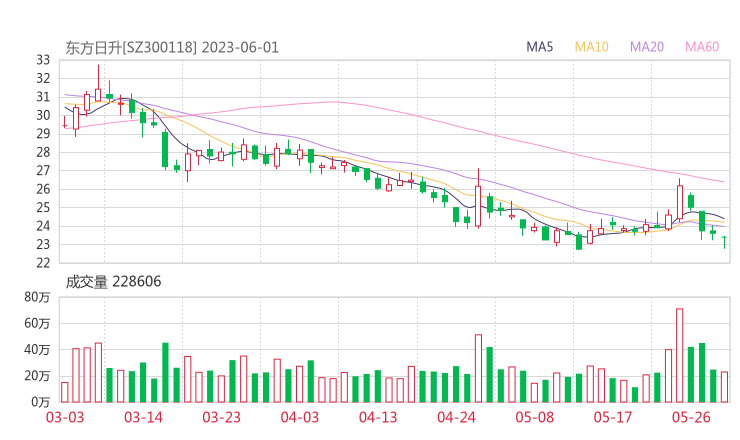The width and height of the screenshot is (740, 440).
Task: Click the 05-08 date axis label
Action: (x=535, y=417)
